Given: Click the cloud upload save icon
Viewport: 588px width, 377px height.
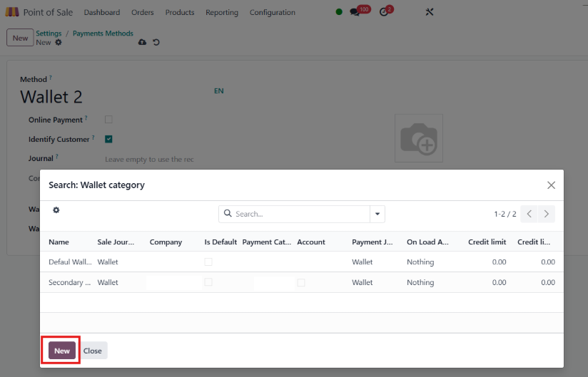Looking at the screenshot, I should pyautogui.click(x=142, y=43).
